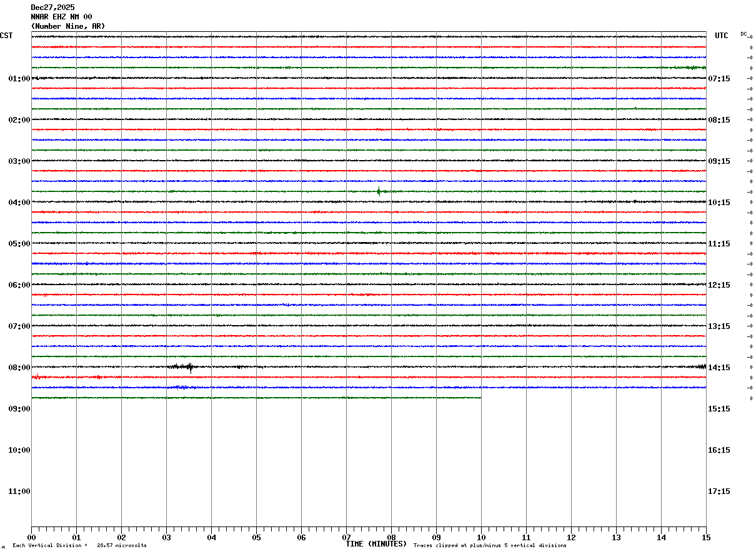Select the 02:00 CST row label

(x=19, y=120)
